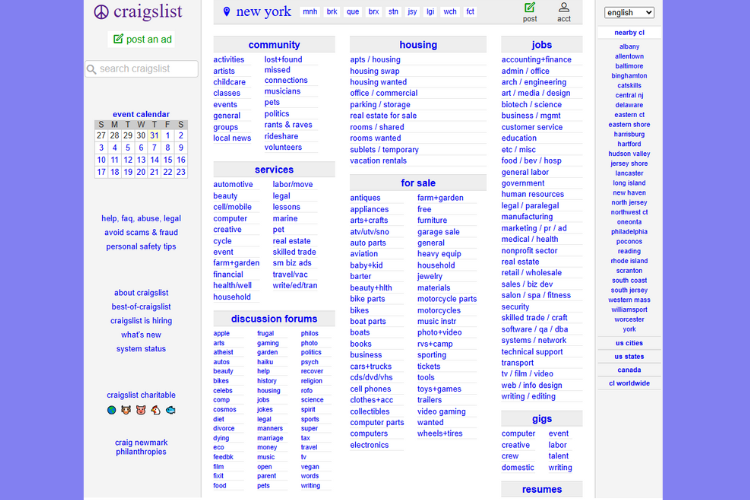Open the missed connections link
This screenshot has height=500, width=750.
click(x=286, y=75)
